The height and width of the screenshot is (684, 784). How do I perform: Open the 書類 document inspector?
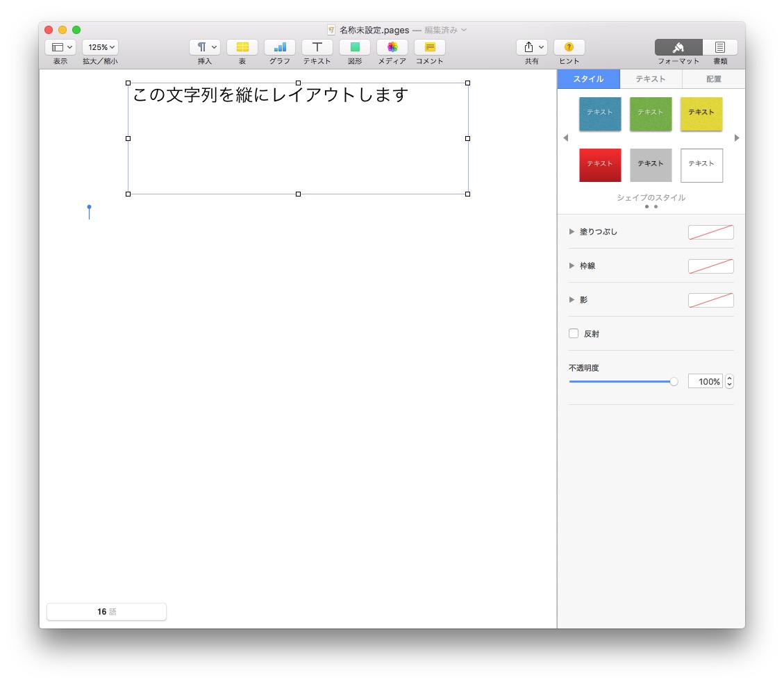pyautogui.click(x=720, y=47)
